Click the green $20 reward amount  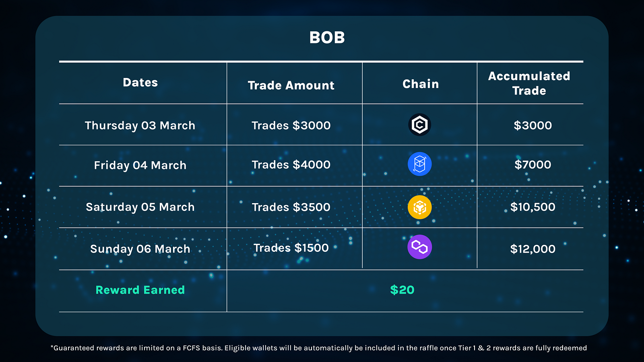coord(402,290)
